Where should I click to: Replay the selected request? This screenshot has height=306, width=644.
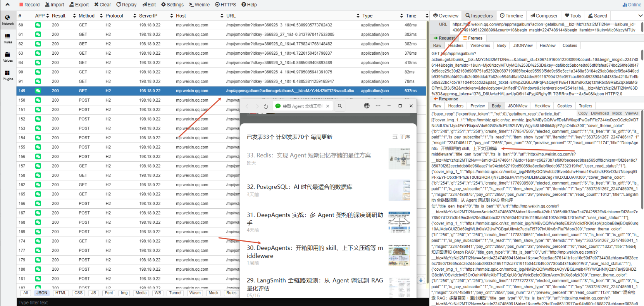click(x=126, y=5)
